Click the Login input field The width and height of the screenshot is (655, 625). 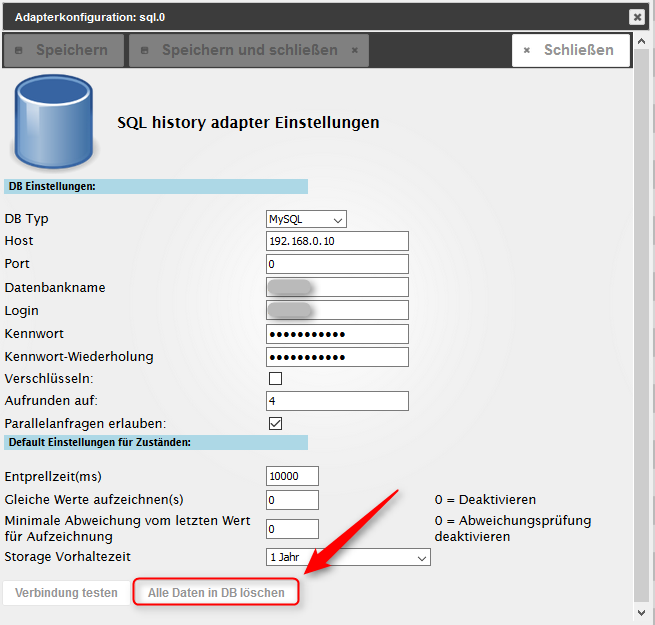(337, 310)
